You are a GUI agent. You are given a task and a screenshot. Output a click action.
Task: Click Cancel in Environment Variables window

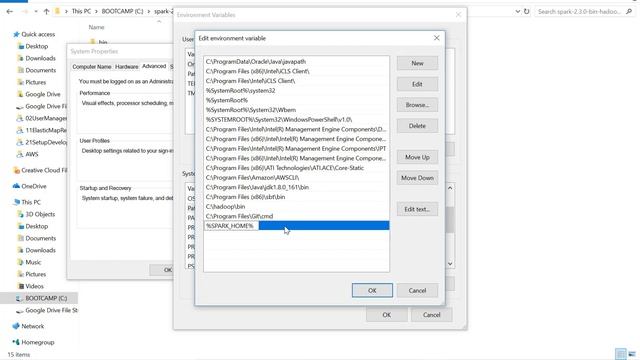point(431,315)
